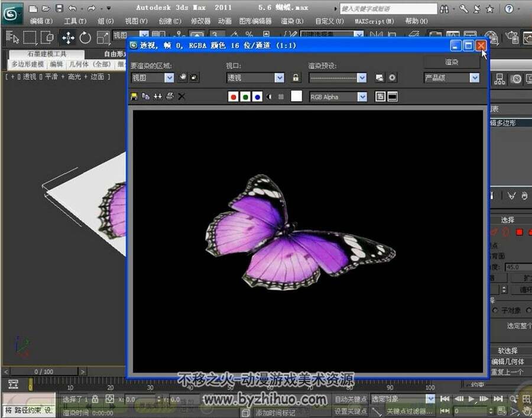Click the frame 50 mark on the timeline
This screenshot has width=532, height=418.
point(231,387)
